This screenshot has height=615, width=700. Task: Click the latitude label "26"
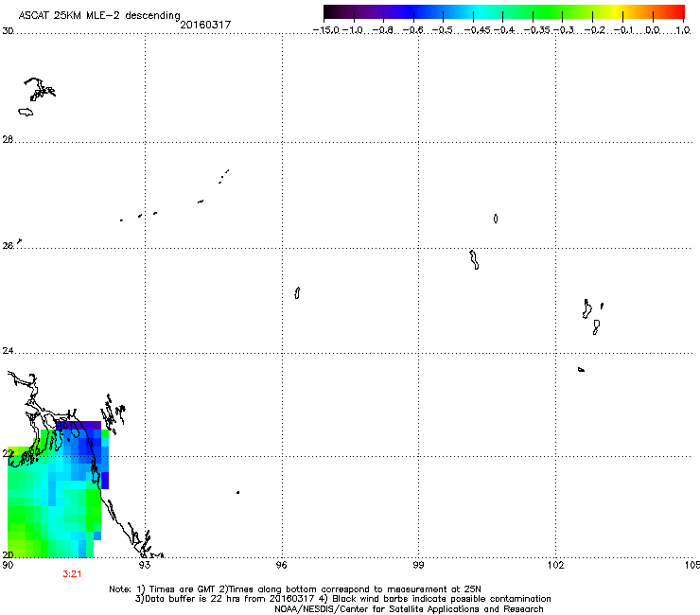coord(8,246)
